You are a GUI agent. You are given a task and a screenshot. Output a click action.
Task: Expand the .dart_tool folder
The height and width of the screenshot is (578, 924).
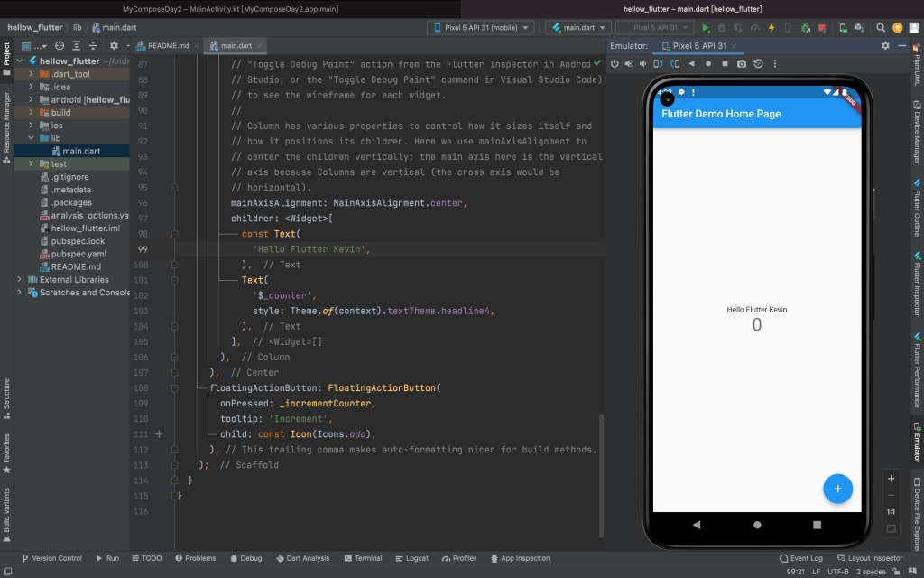click(x=31, y=74)
